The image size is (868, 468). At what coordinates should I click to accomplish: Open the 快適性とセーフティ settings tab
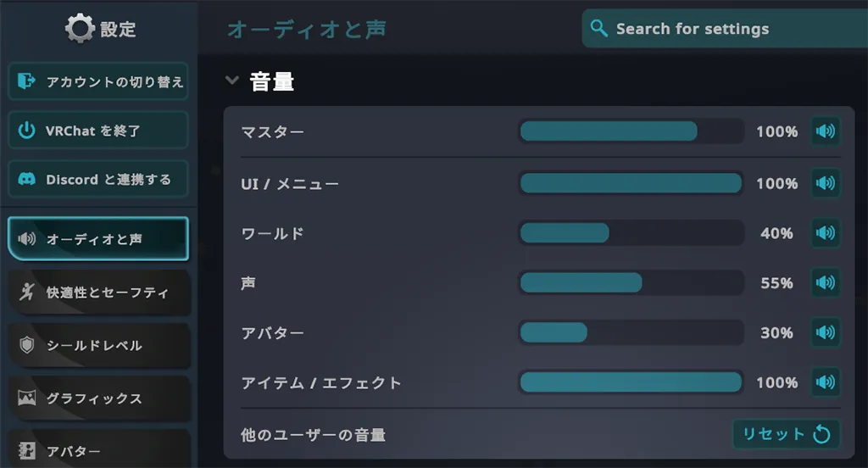coord(98,292)
